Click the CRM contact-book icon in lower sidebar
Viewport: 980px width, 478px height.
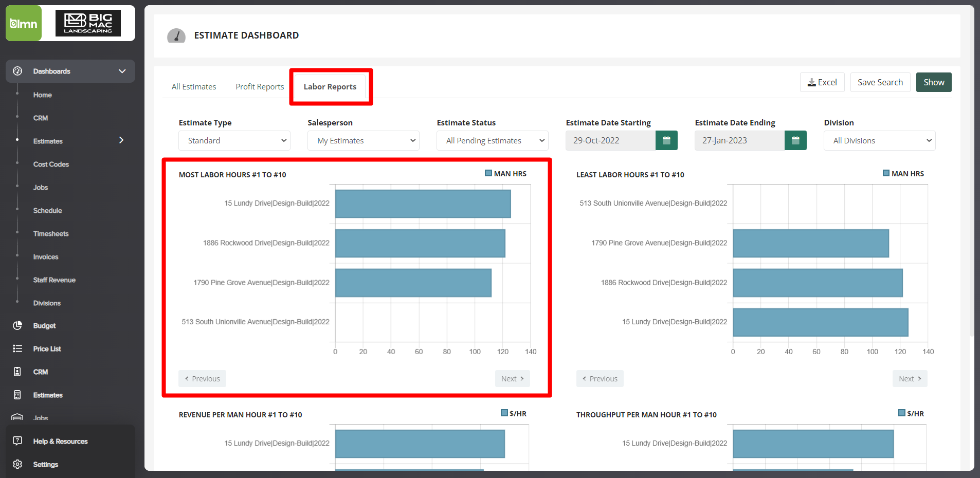(x=17, y=372)
